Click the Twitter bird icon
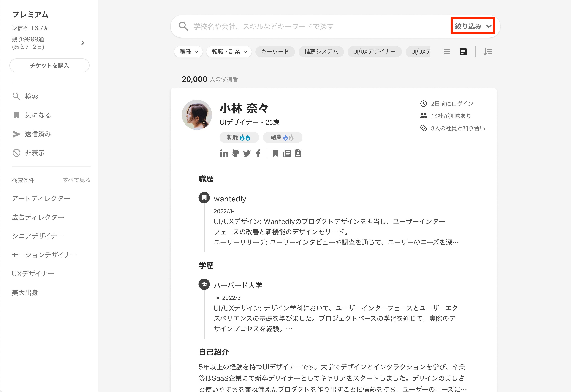 click(x=247, y=154)
